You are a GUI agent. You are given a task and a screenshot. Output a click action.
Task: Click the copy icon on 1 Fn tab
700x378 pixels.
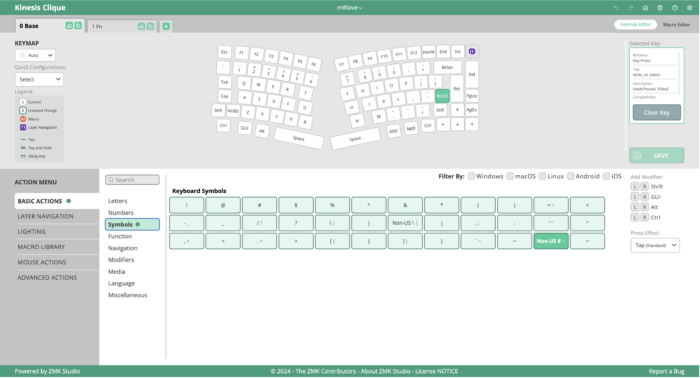tap(150, 26)
